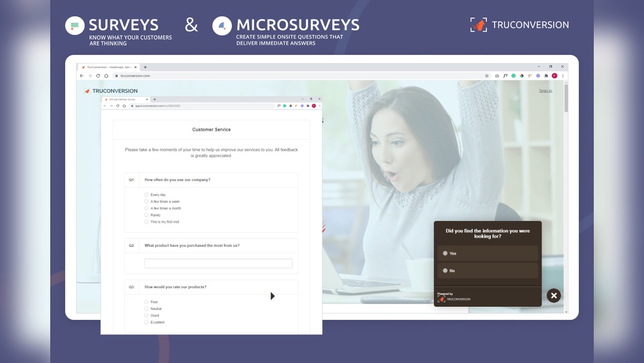Viewport: 644px width, 363px height.
Task: Reload the truconversion.com page
Action: tap(98, 75)
